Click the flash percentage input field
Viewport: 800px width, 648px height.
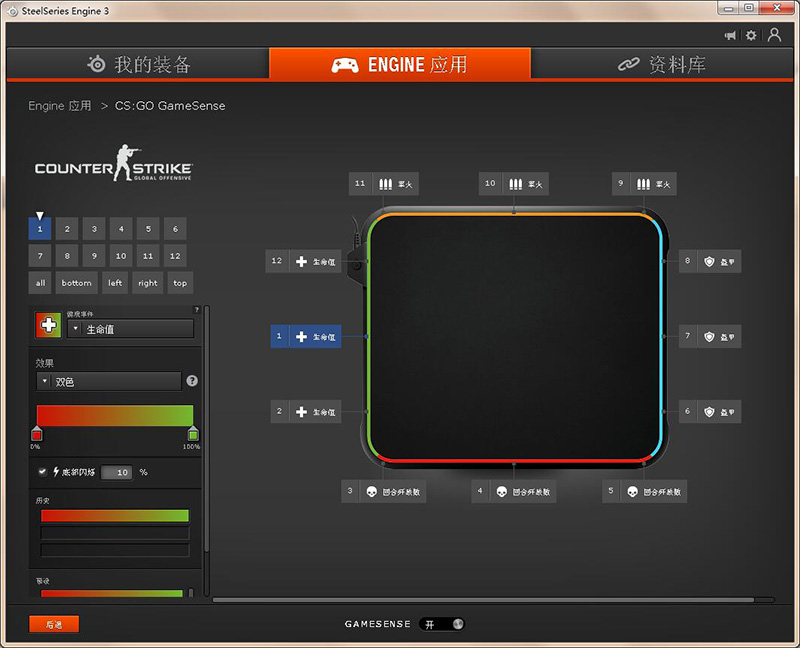pos(117,472)
